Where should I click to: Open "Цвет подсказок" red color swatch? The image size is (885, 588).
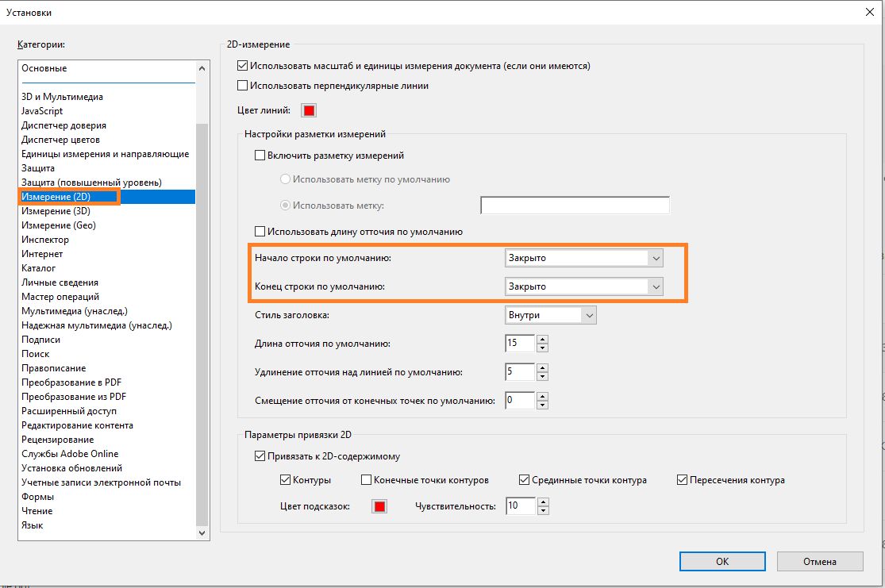coord(380,507)
